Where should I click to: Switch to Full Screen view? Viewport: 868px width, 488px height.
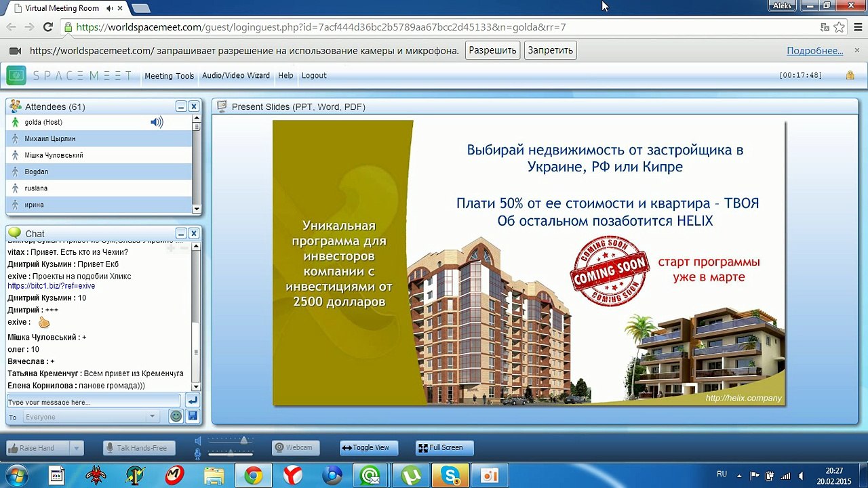pyautogui.click(x=444, y=447)
